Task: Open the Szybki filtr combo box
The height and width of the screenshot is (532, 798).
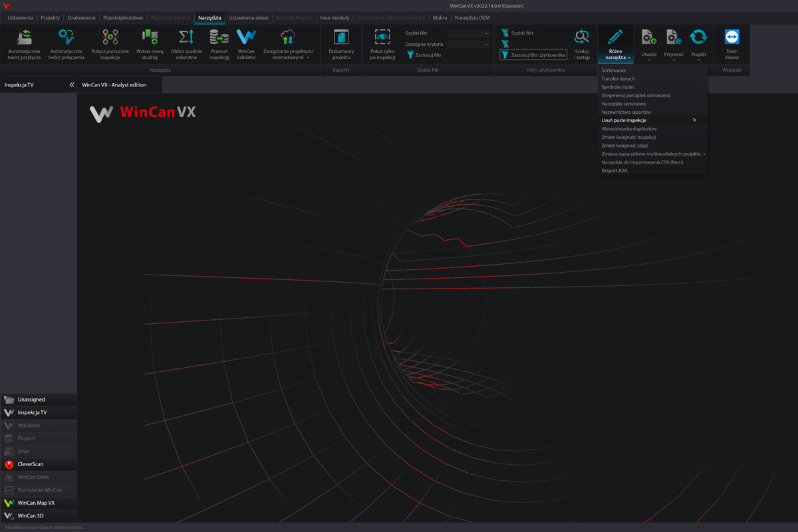Action: tap(469, 33)
